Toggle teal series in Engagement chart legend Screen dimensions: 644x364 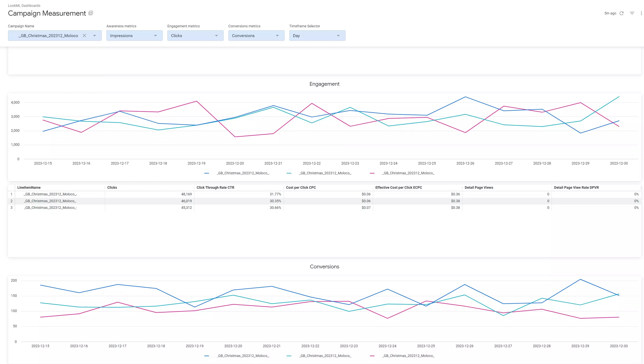click(x=319, y=173)
